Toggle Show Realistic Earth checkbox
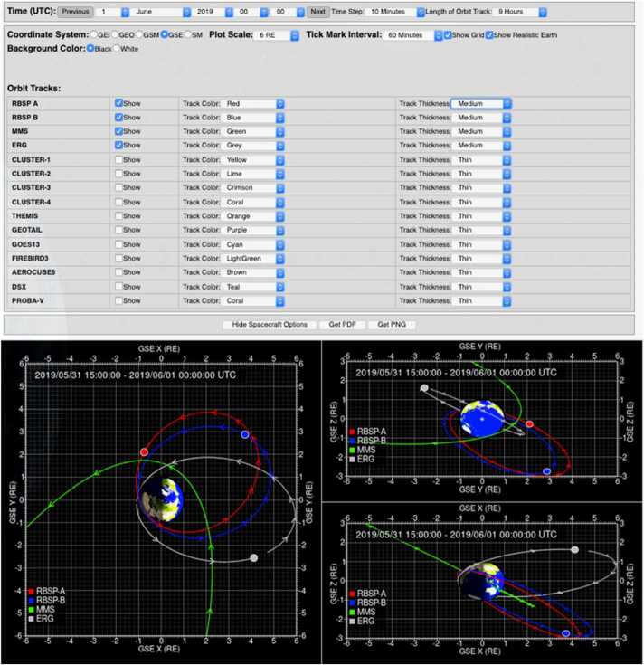This screenshot has height=665, width=644. [489, 34]
